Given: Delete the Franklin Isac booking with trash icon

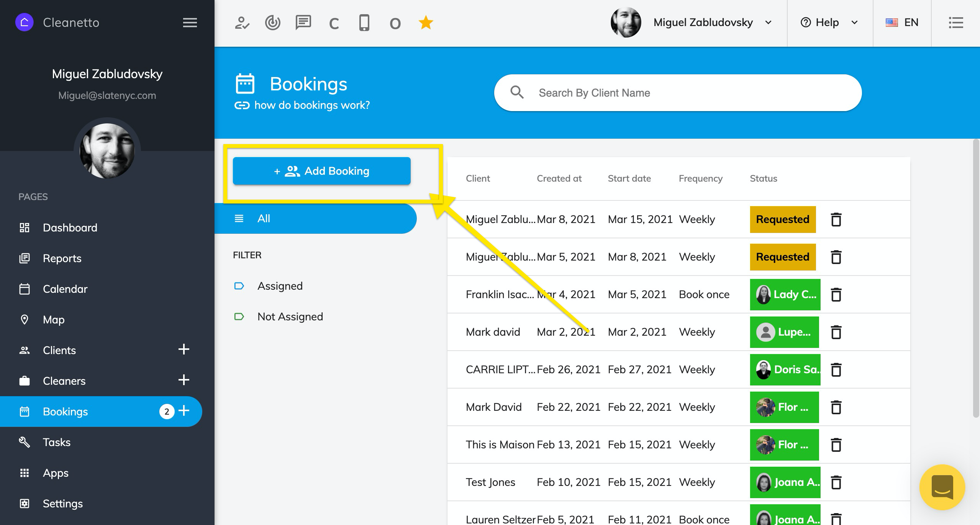Looking at the screenshot, I should 836,295.
